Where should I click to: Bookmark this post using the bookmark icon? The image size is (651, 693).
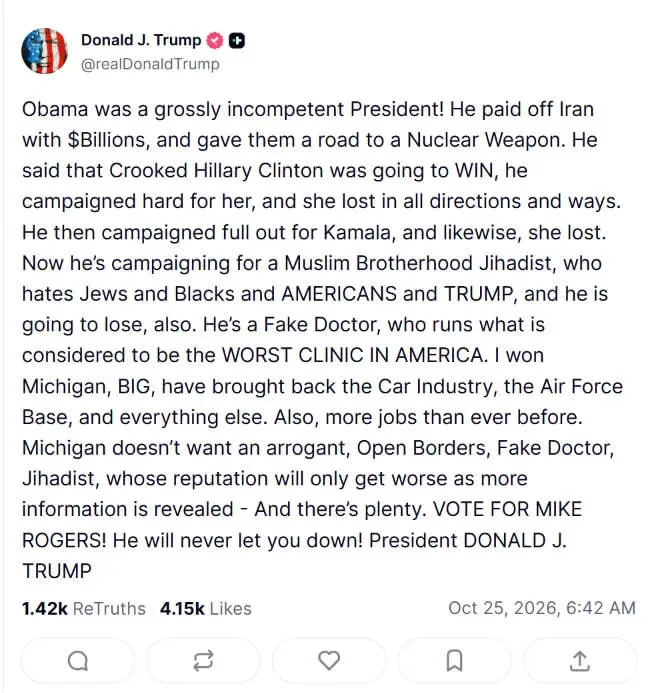454,661
